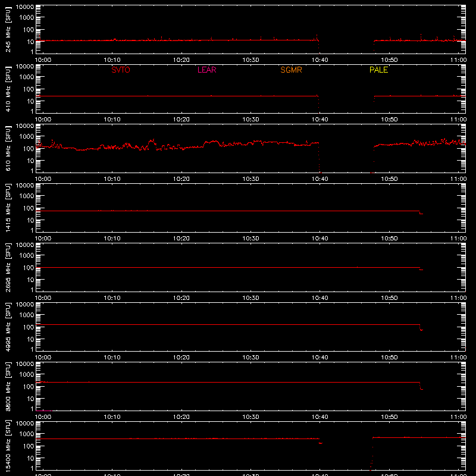Image resolution: width=476 pixels, height=476 pixels.
Task: Click 10:30 tick label under 610 MHz plot
Action: point(250,179)
